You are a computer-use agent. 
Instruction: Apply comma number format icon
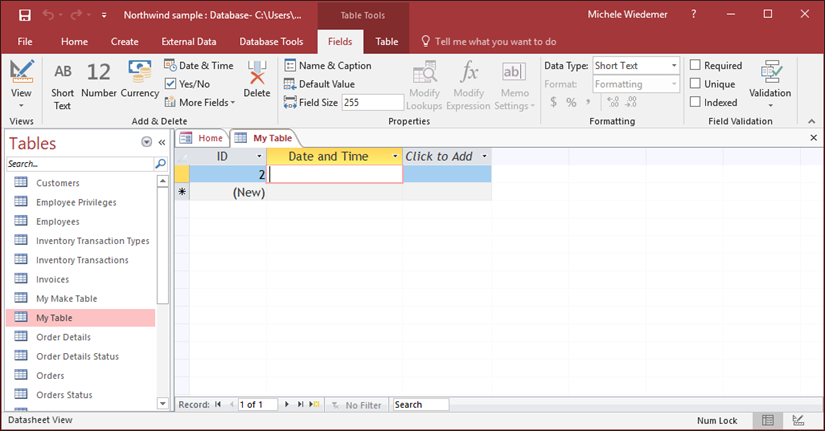(588, 102)
